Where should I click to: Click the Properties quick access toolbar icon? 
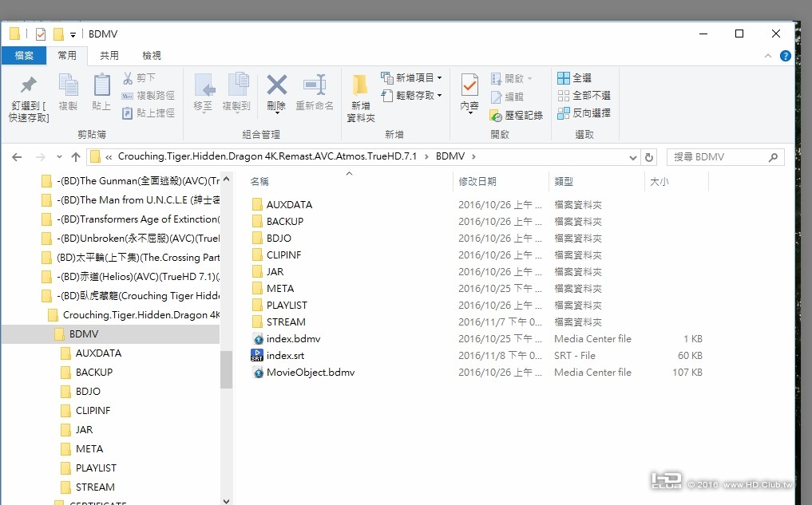pos(41,34)
